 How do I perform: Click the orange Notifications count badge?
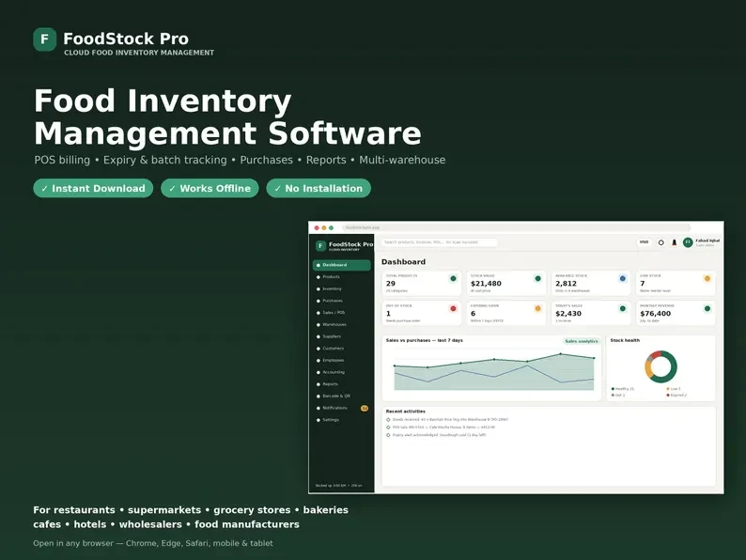[365, 408]
